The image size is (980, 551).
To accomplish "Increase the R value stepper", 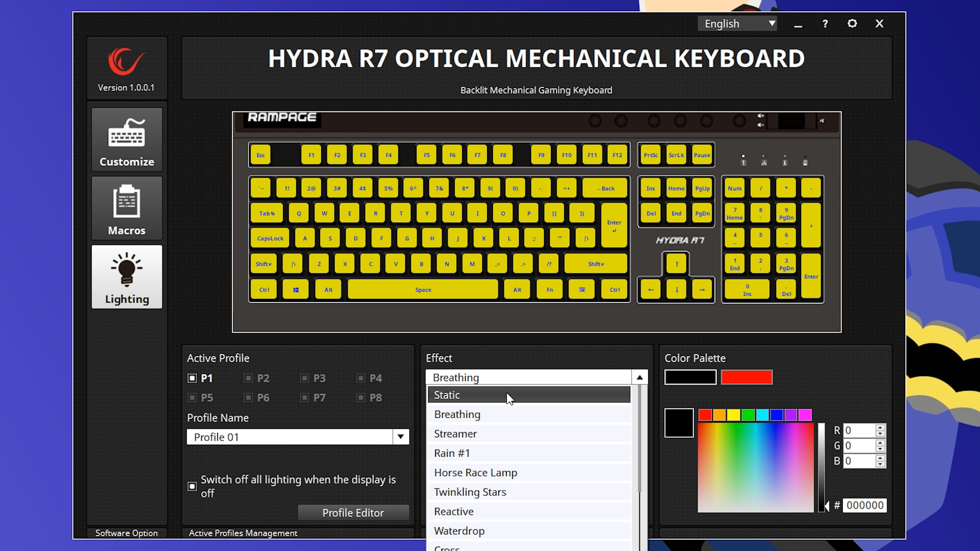I will (x=880, y=428).
